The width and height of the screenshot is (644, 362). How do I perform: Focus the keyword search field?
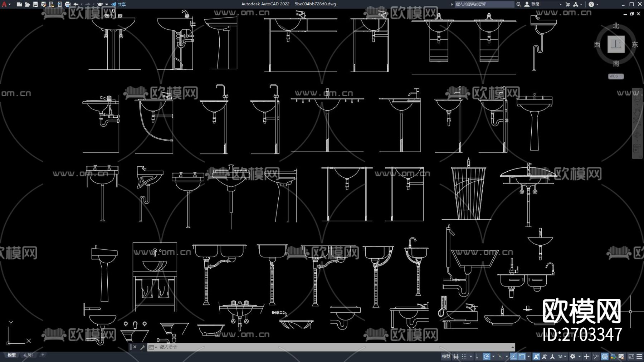[x=484, y=4]
